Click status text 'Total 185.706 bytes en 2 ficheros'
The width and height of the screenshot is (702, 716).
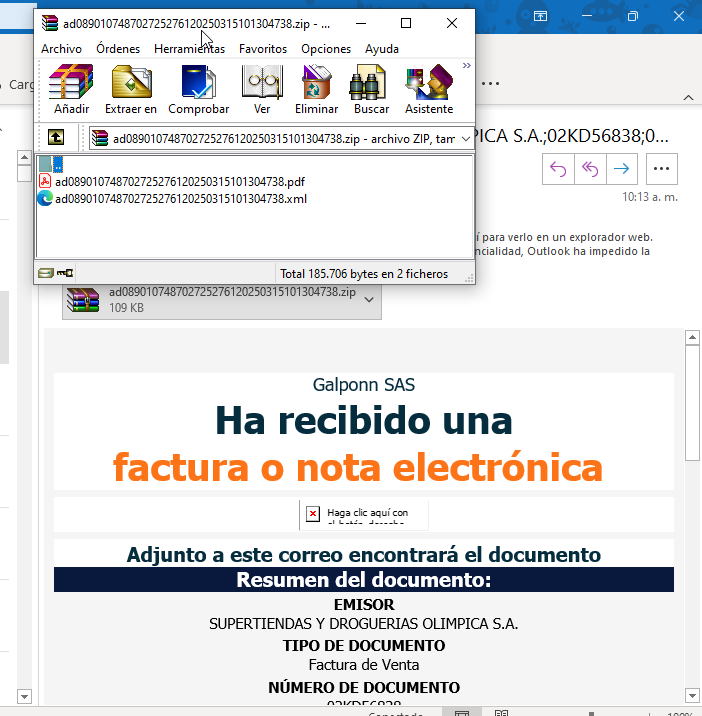[364, 274]
